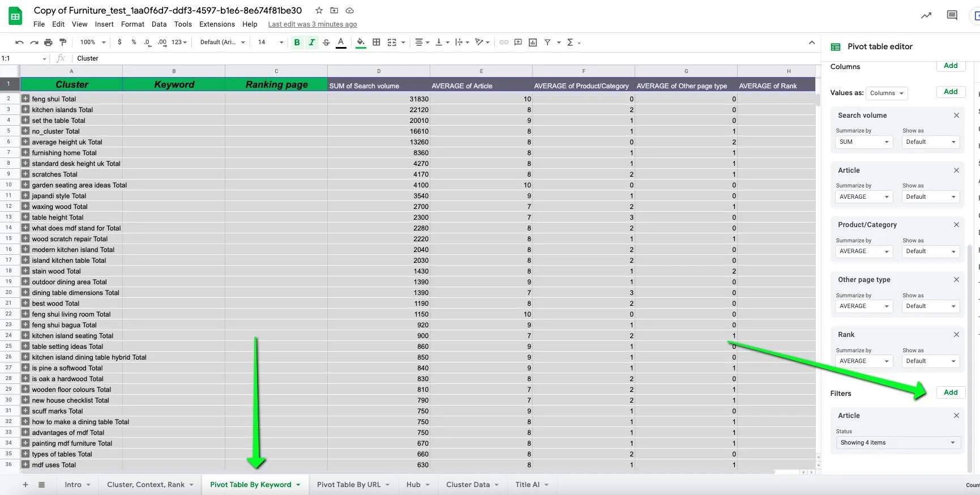This screenshot has height=495, width=980.
Task: Open the Insert menu
Action: coord(104,24)
